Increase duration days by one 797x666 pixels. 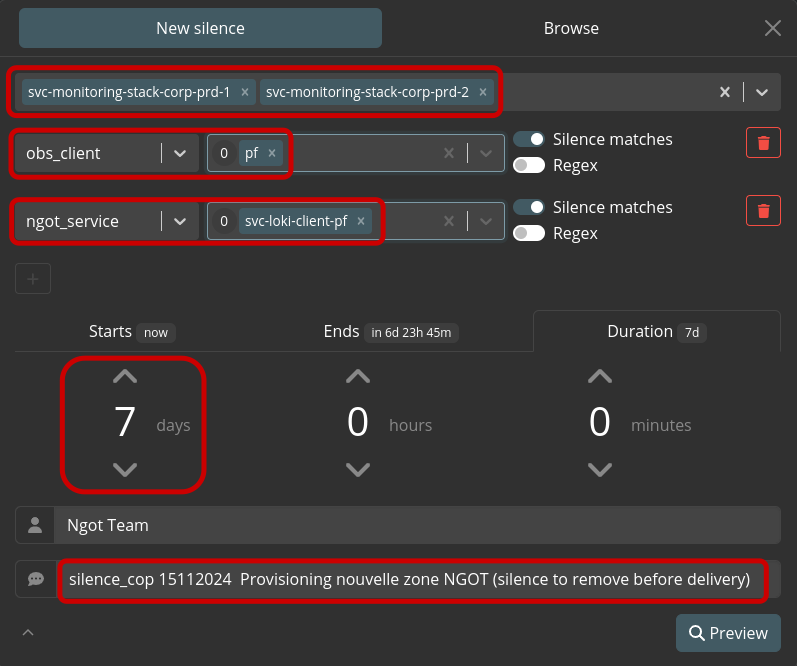(x=125, y=376)
